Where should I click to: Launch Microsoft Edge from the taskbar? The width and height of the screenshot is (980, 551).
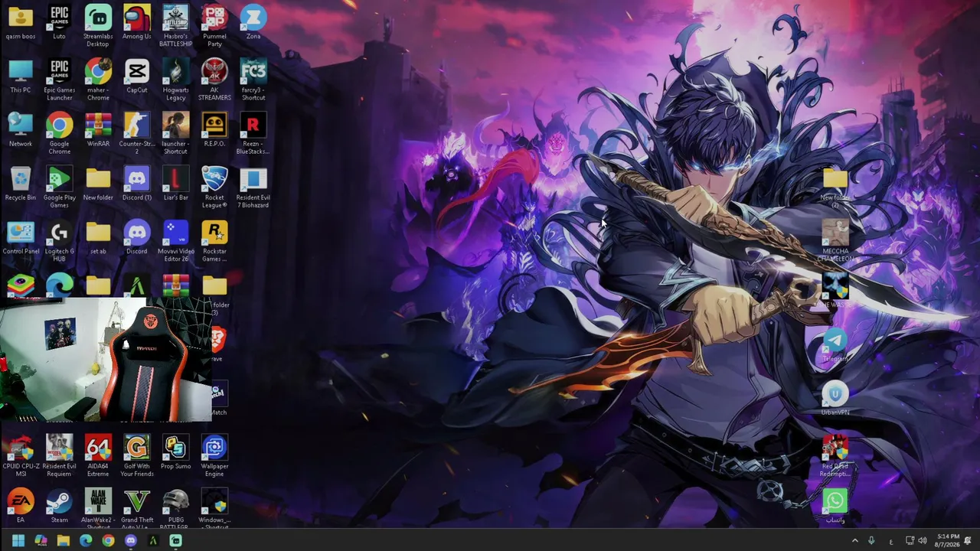click(86, 541)
